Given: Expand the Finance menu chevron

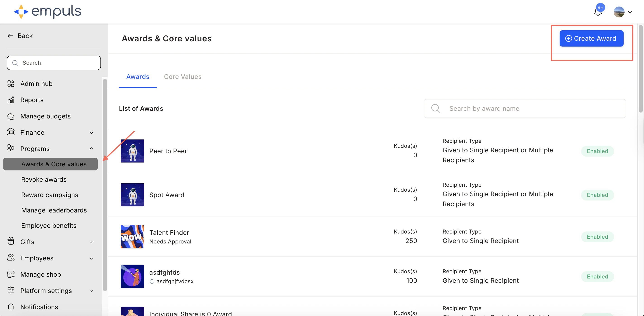Looking at the screenshot, I should (91, 133).
